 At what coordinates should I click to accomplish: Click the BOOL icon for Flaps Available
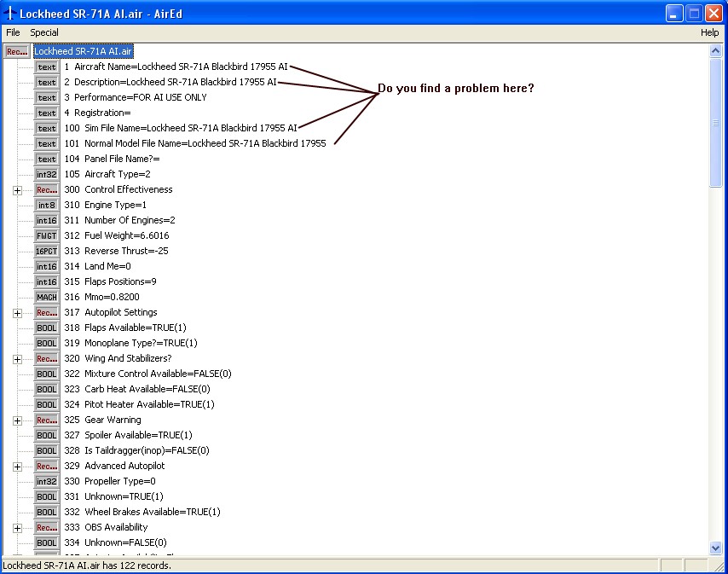[x=47, y=328]
